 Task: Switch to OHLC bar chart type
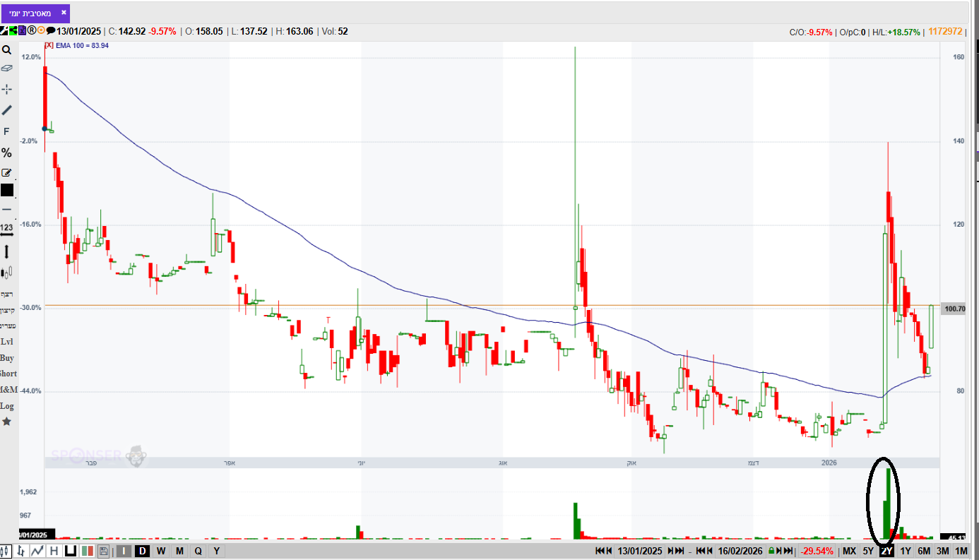(22, 551)
